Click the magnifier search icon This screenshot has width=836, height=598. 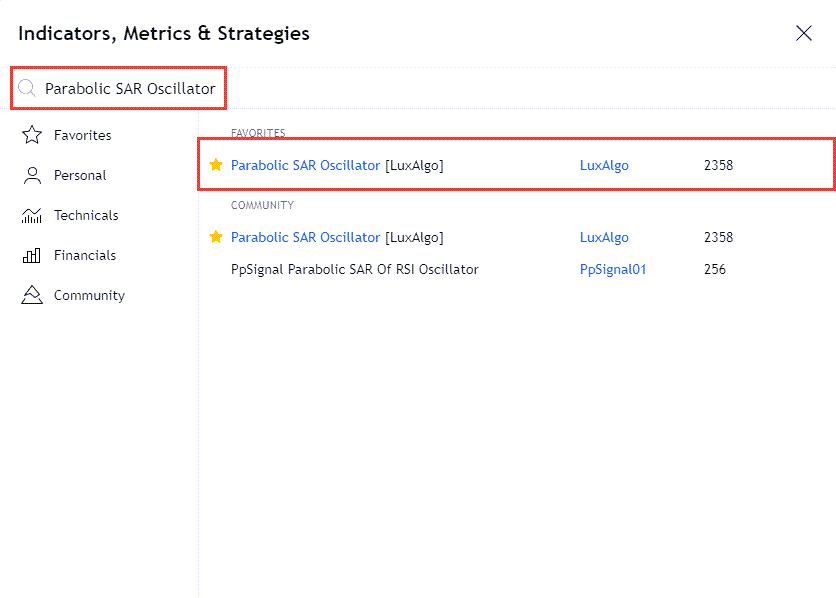(x=27, y=88)
